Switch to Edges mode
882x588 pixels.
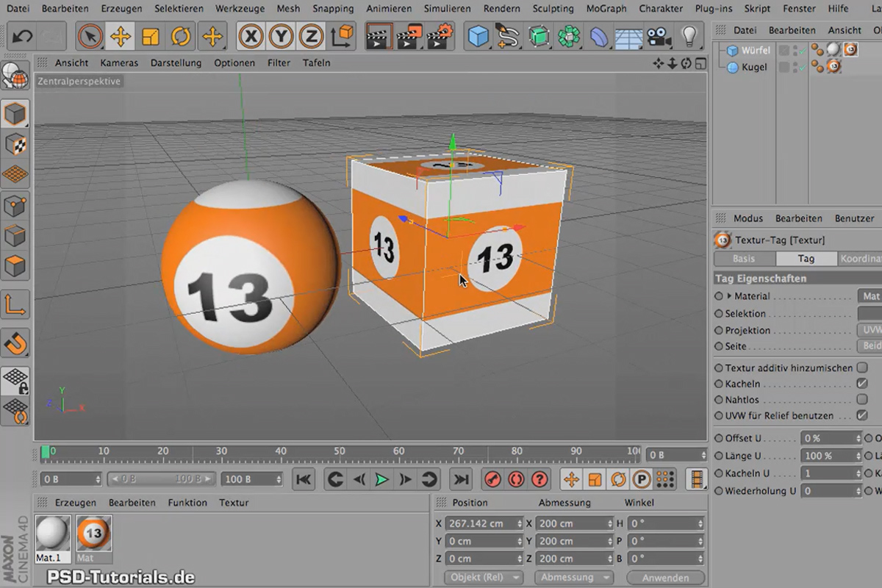[15, 236]
